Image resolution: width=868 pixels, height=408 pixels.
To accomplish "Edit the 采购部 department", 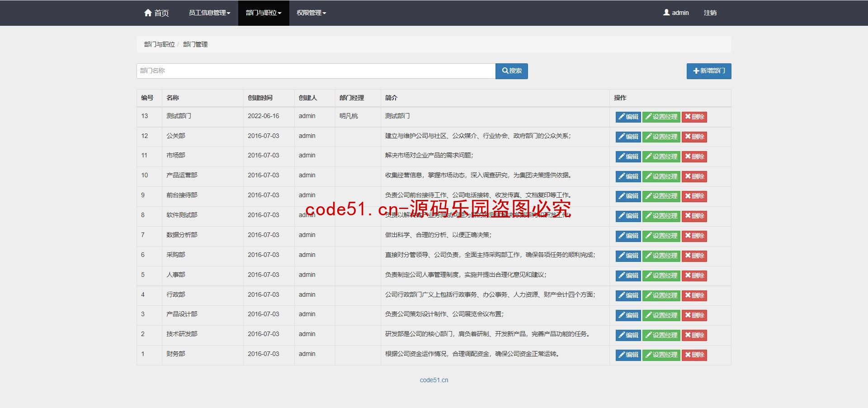I will click(x=628, y=256).
